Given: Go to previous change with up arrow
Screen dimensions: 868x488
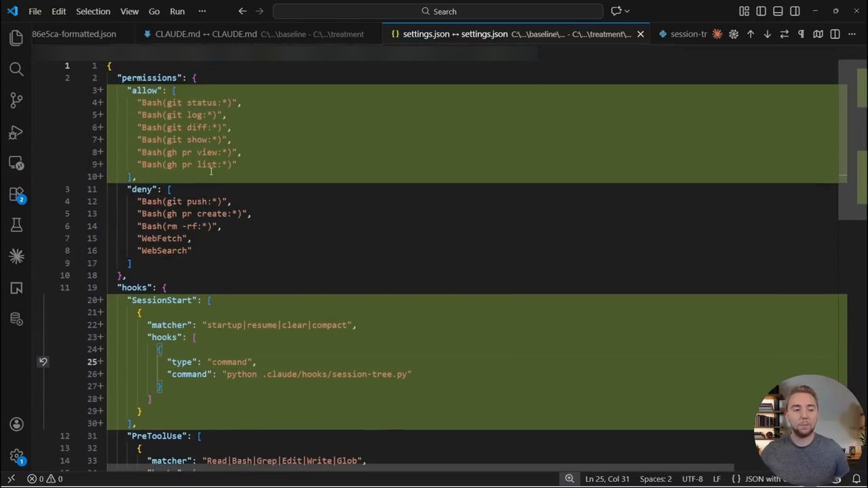Looking at the screenshot, I should click(751, 34).
